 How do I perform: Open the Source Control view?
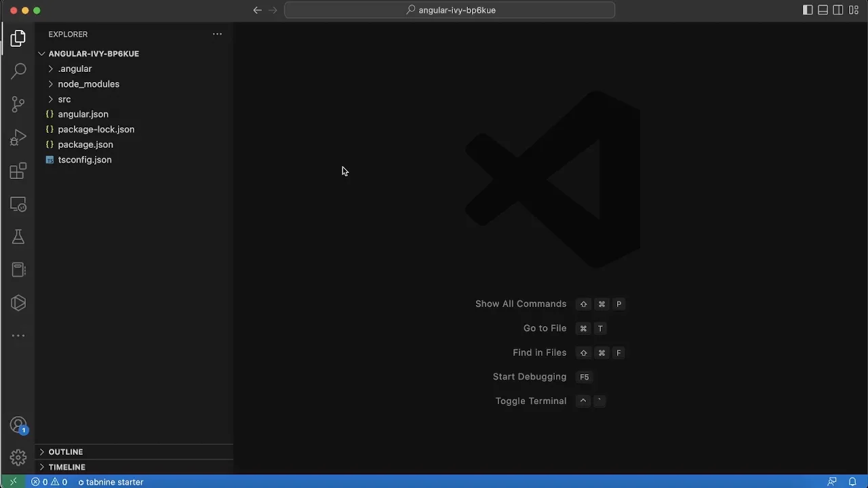[x=18, y=104]
